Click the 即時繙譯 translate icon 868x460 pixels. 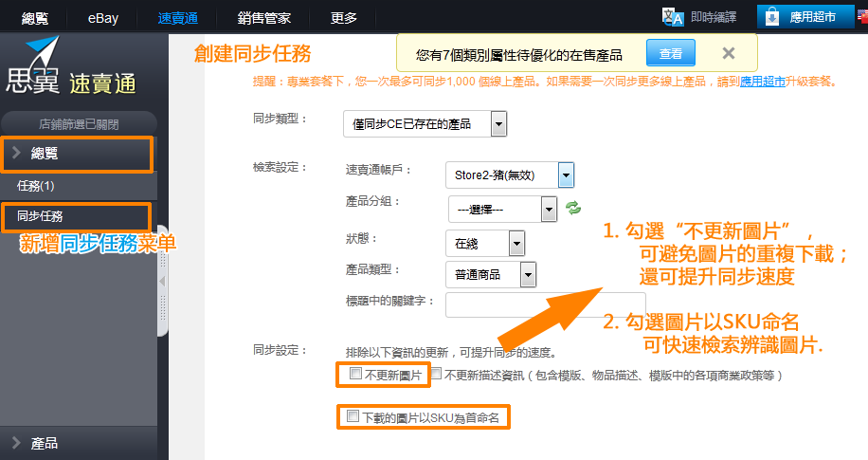pos(673,17)
